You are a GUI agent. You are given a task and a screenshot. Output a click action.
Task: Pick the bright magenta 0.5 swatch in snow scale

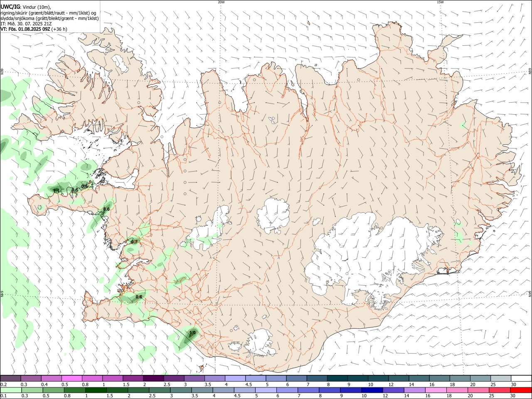(72, 378)
